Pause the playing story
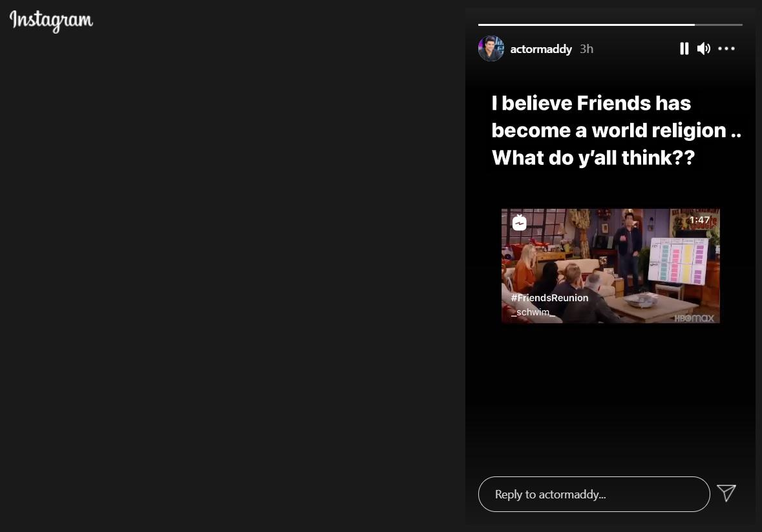 tap(684, 48)
